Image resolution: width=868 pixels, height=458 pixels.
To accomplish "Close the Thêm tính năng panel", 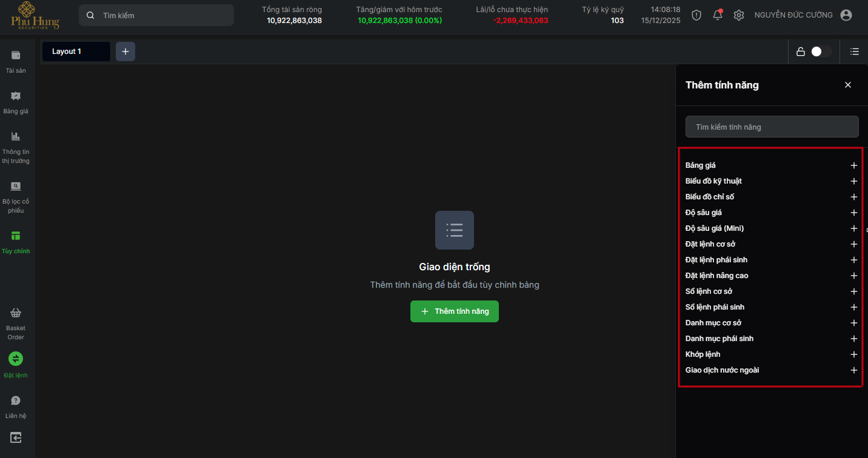I will 847,85.
